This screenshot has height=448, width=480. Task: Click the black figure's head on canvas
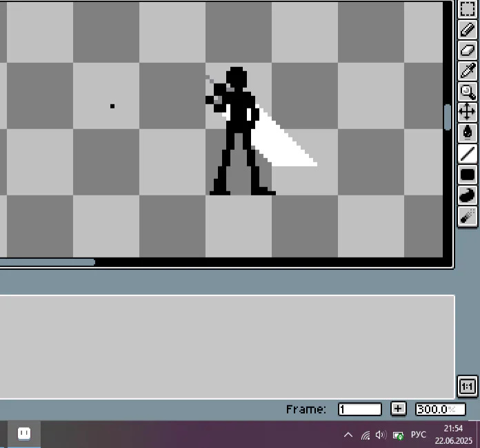click(237, 77)
